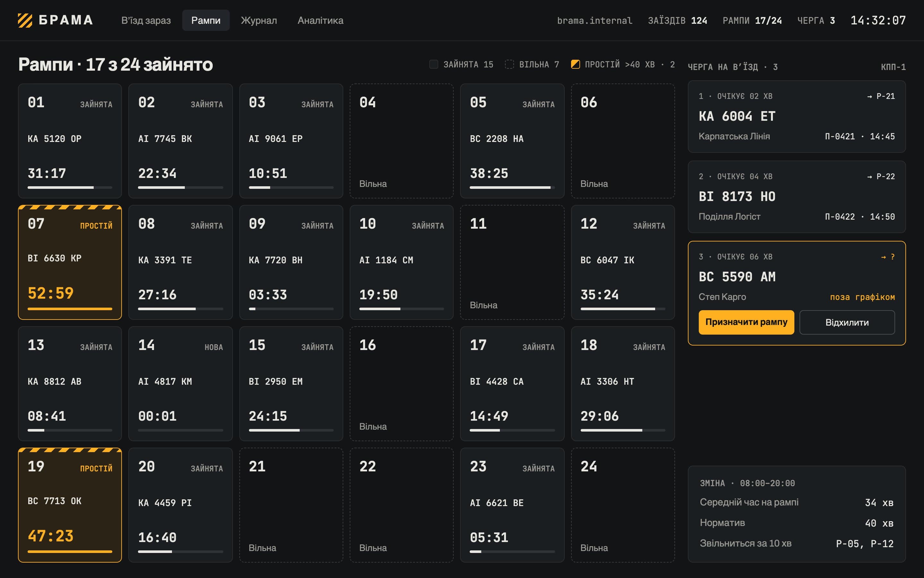Click timer 03:33 on ramp 09

coord(268,295)
